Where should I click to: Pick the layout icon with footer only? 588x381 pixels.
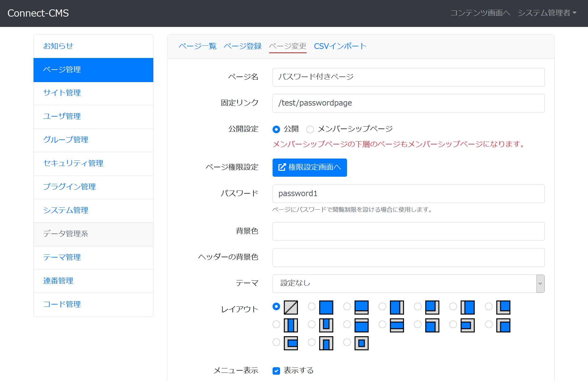[361, 307]
